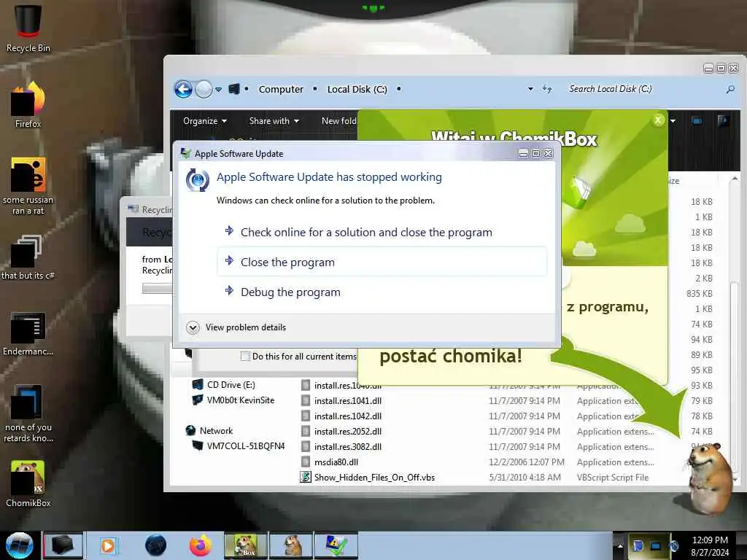Click the network monitor tray icon
Screen dimensions: 747x560
click(656, 545)
